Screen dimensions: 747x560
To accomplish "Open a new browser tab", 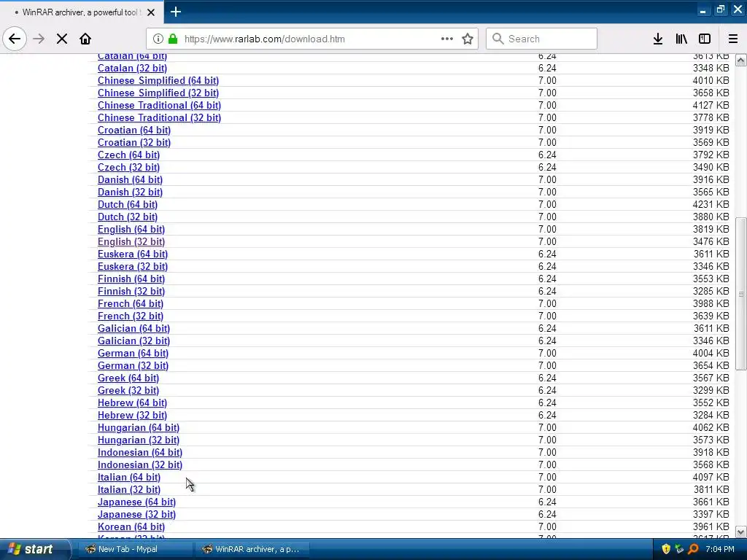I will click(x=176, y=12).
